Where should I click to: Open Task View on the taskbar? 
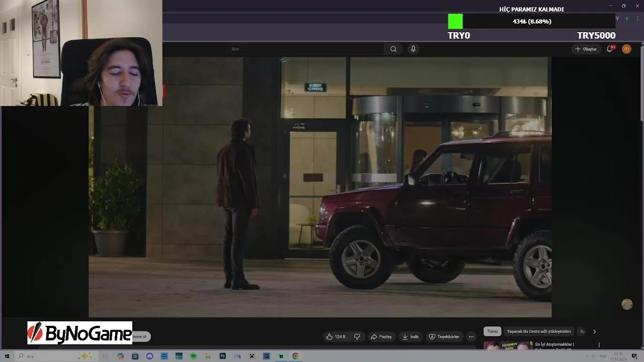pyautogui.click(x=106, y=356)
